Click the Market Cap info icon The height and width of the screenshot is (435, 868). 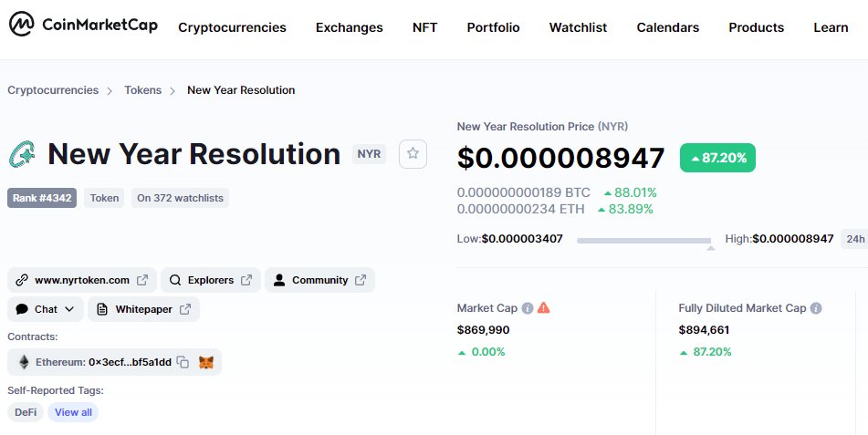(528, 308)
